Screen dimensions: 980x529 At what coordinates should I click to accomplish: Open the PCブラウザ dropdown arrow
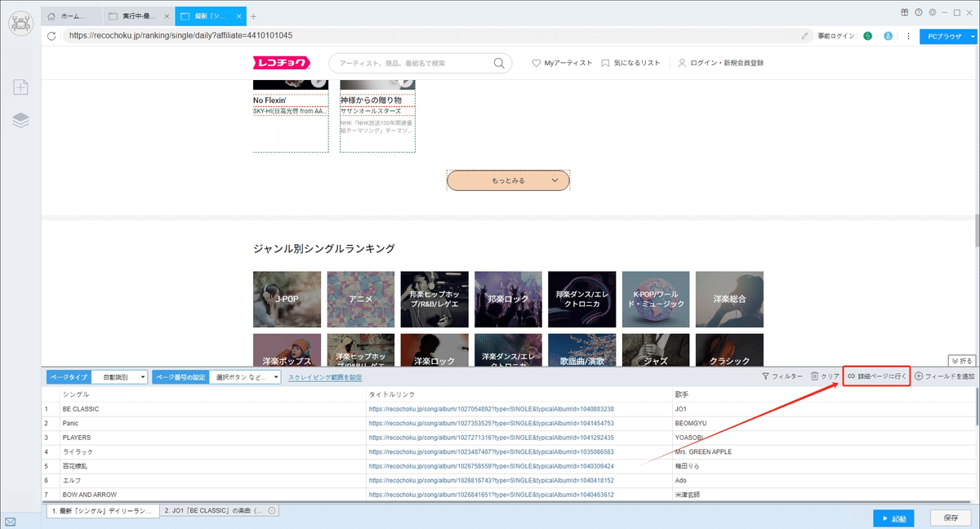(973, 36)
